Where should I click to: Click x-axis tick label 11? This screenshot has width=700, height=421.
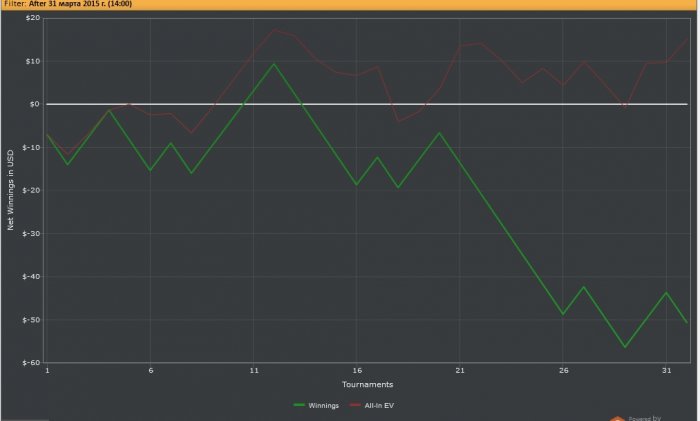pyautogui.click(x=254, y=371)
